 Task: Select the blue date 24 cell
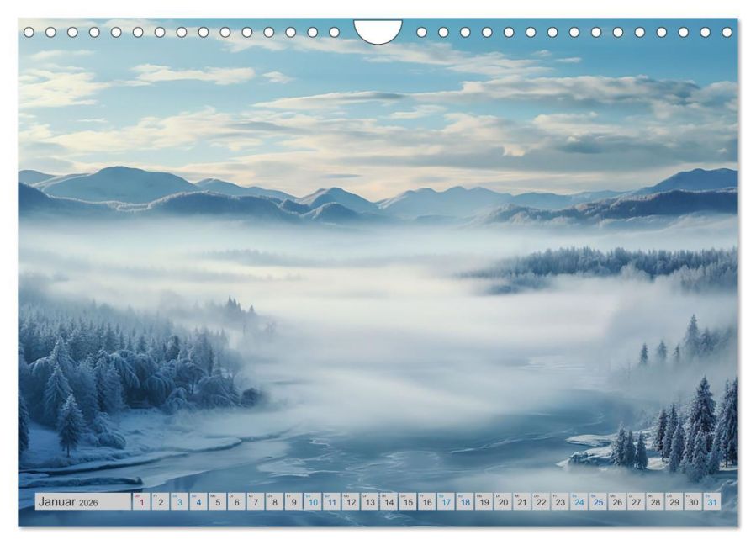[x=579, y=501]
